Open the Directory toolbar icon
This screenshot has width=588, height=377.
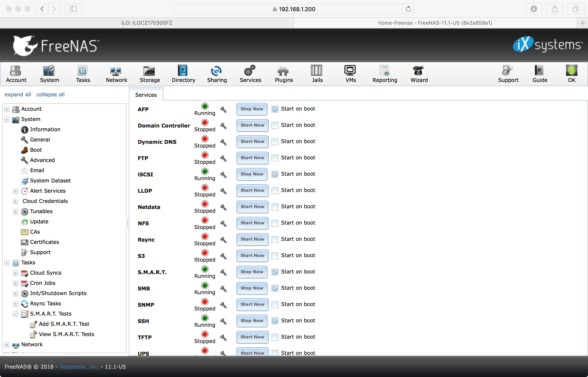[183, 74]
